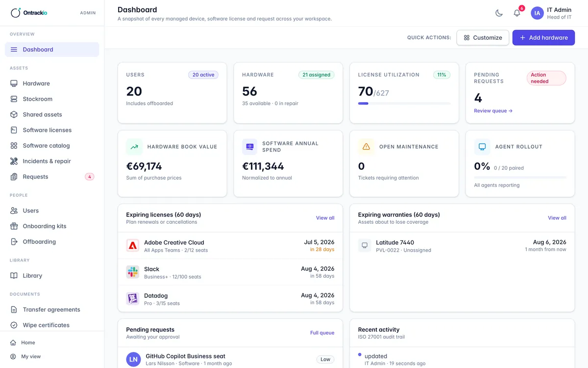Click the Ontrackio logo icon
The width and height of the screenshot is (588, 368).
(x=16, y=13)
